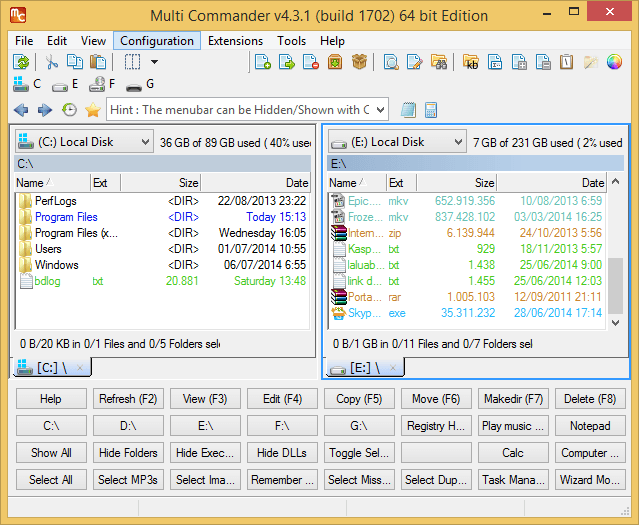Click the Forward arrow navigation icon
This screenshot has width=639, height=525.
point(45,110)
